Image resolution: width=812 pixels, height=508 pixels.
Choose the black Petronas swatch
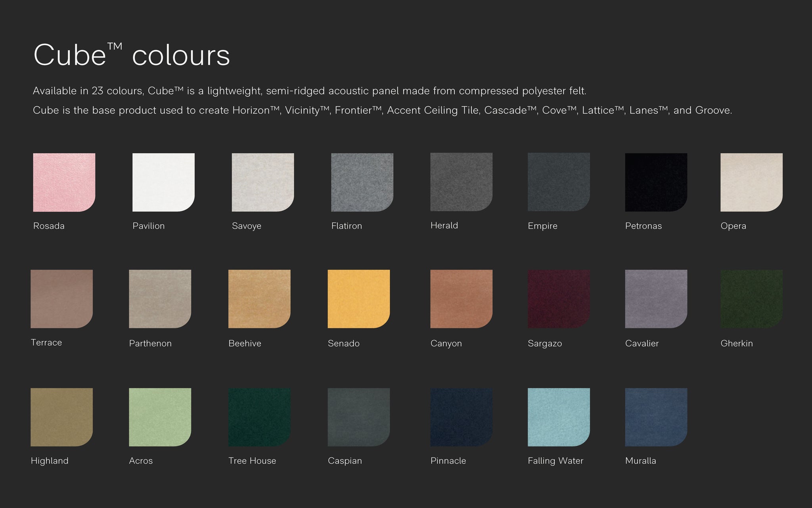pyautogui.click(x=656, y=182)
